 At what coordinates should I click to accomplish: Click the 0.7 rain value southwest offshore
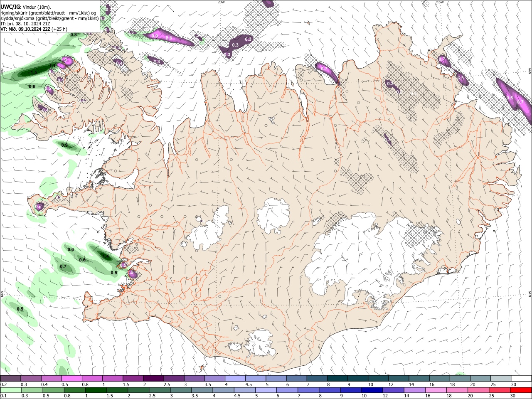coord(63,266)
